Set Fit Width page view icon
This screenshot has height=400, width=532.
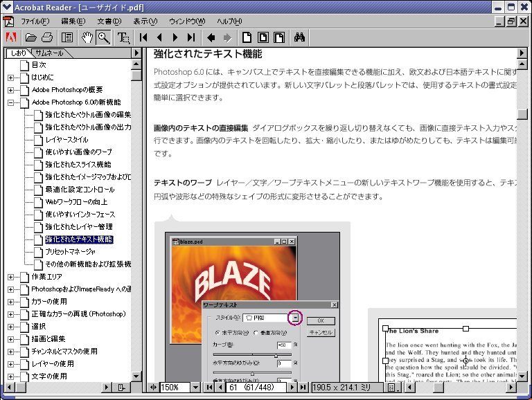279,37
